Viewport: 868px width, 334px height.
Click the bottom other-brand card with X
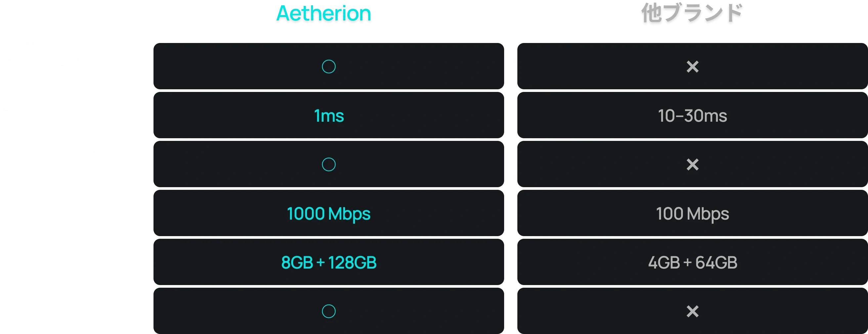(x=692, y=311)
